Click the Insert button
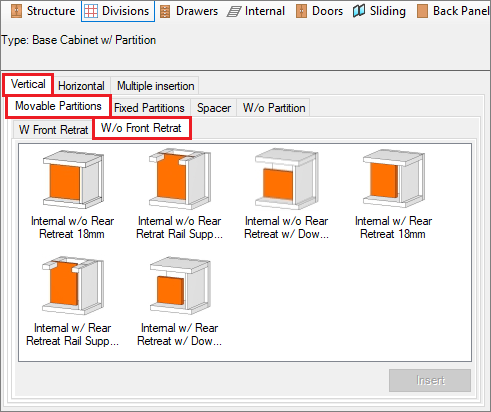491x412 pixels. (430, 380)
